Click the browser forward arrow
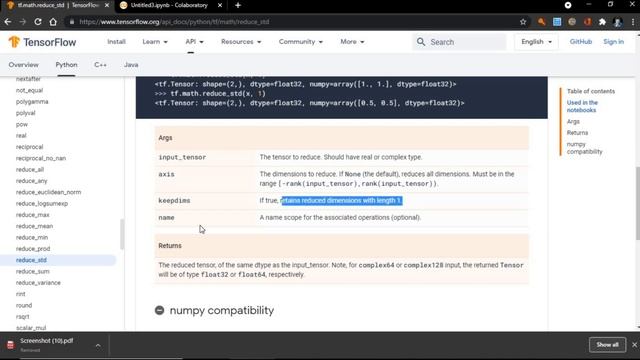The width and height of the screenshot is (640, 360). (23, 22)
